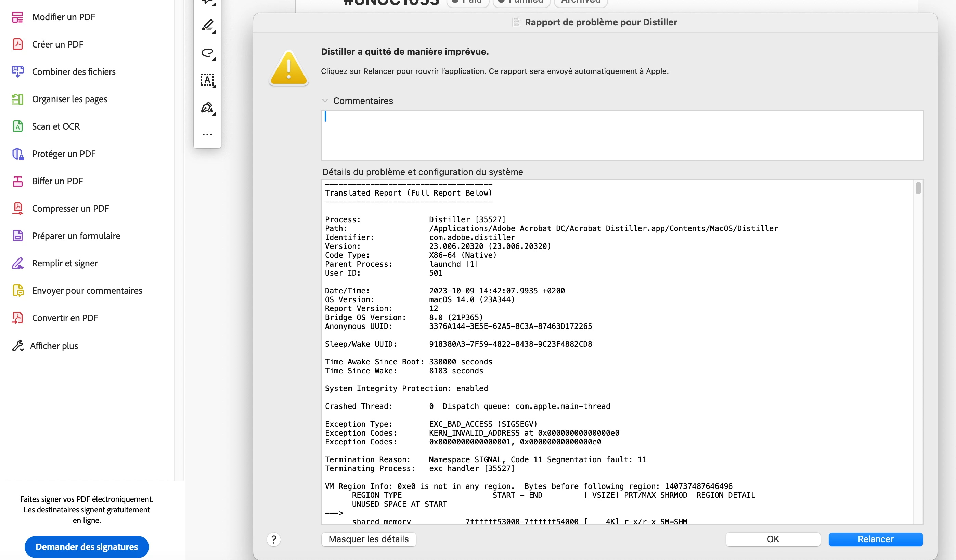Click Masquer les détails button
The height and width of the screenshot is (560, 956).
coord(369,539)
